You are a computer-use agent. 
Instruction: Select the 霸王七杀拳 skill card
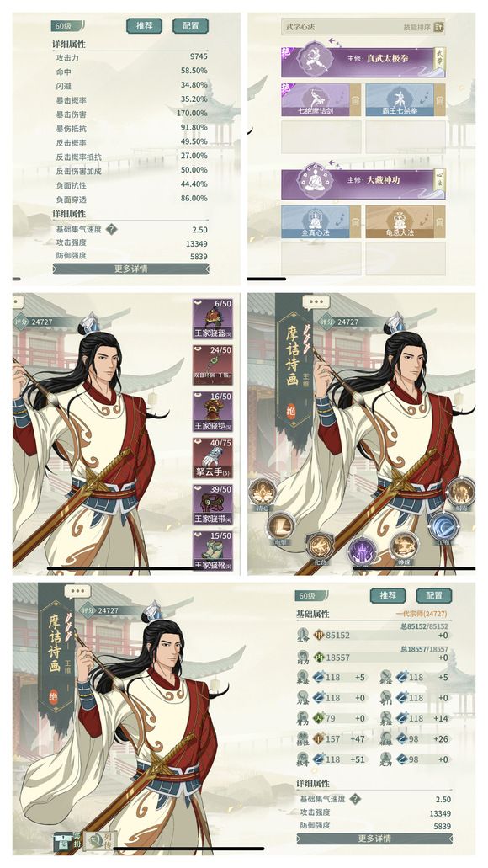click(406, 99)
